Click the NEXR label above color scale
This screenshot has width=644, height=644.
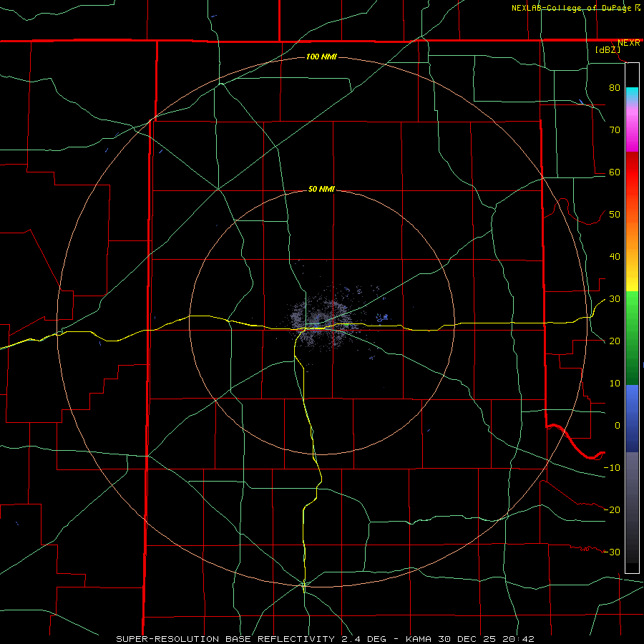(628, 43)
